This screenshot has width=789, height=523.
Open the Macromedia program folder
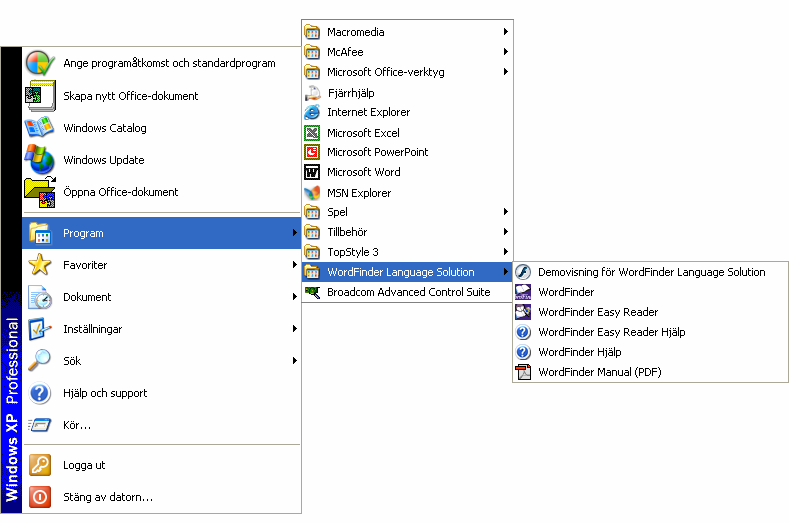pyautogui.click(x=407, y=32)
